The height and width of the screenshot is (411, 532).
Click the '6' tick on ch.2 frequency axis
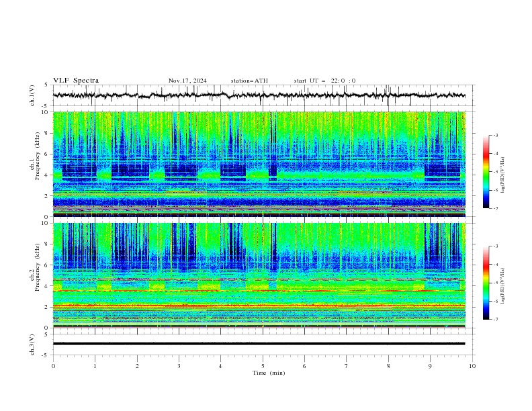click(x=48, y=265)
